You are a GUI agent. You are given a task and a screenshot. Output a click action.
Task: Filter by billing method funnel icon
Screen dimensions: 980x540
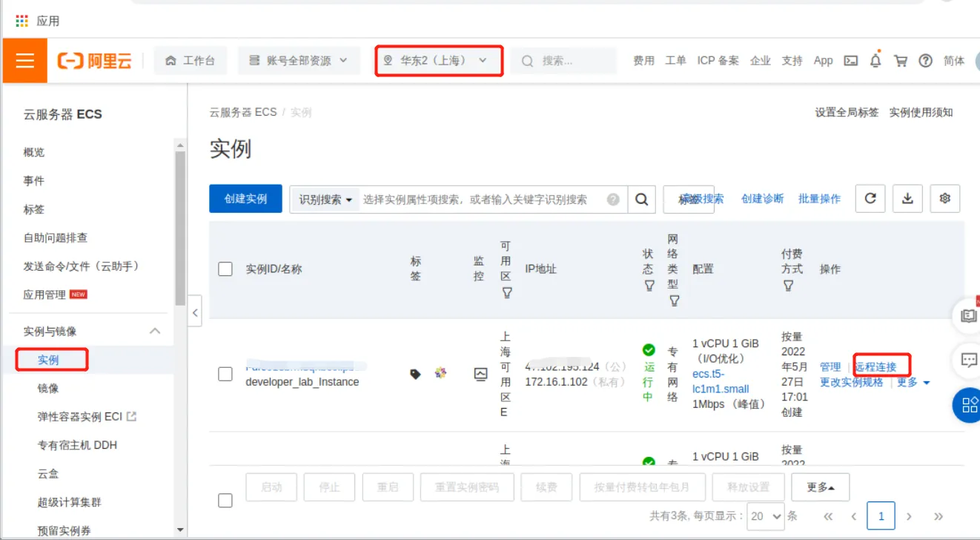click(788, 286)
